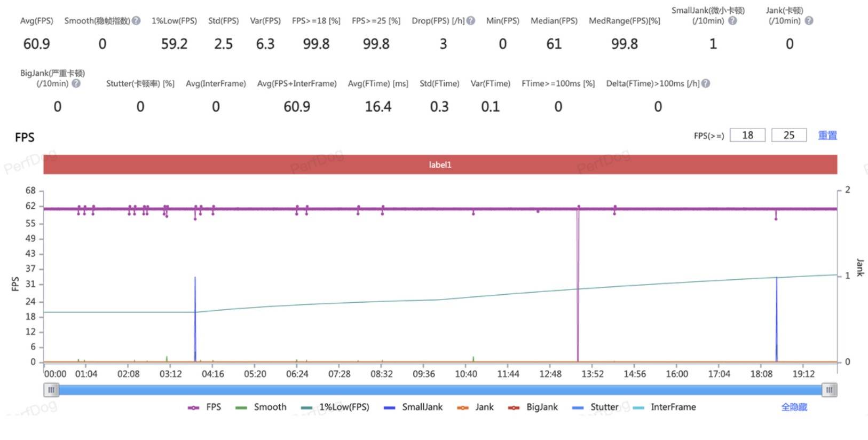Image resolution: width=868 pixels, height=440 pixels.
Task: Toggle Jank legend entry
Action: [475, 407]
